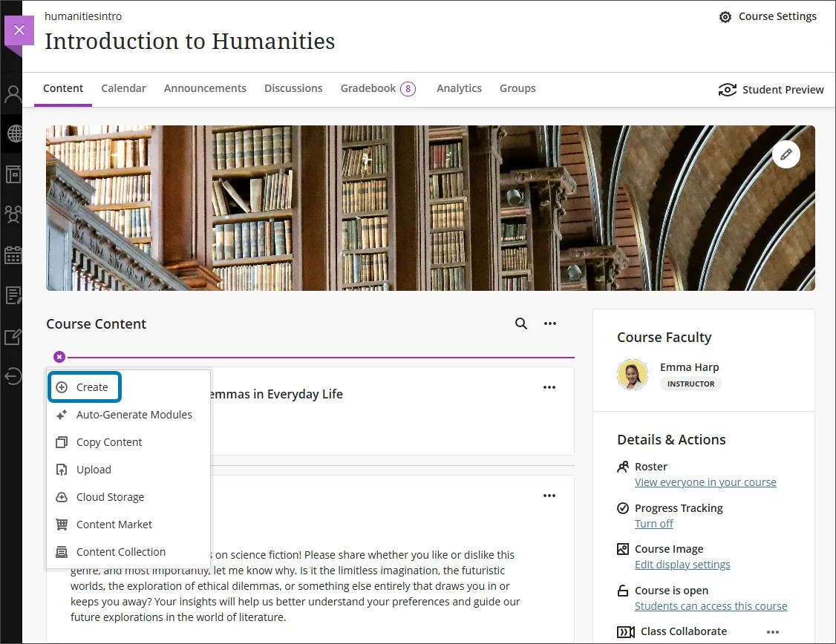Switch to the Discussions tab

[x=293, y=88]
